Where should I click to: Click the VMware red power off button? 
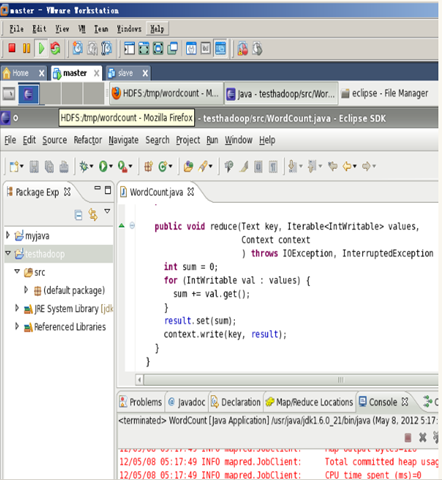(12, 48)
